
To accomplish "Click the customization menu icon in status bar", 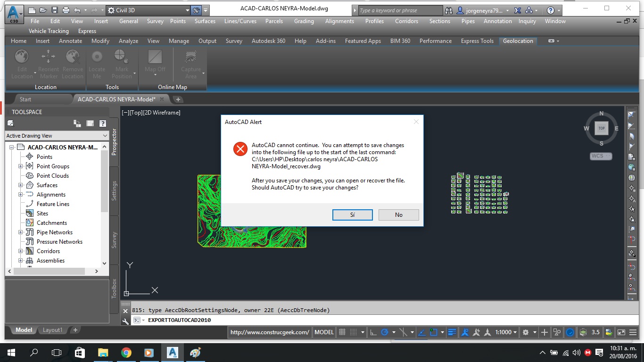I will point(633,332).
